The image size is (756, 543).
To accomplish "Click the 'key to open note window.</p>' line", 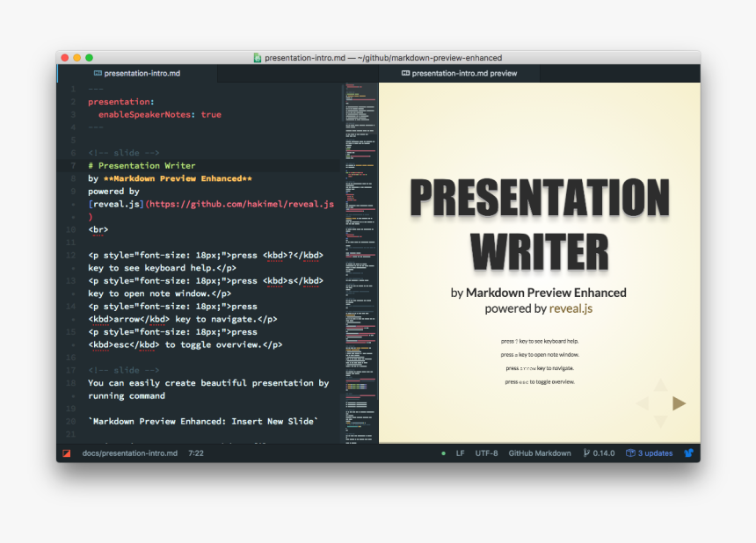I will pos(160,293).
